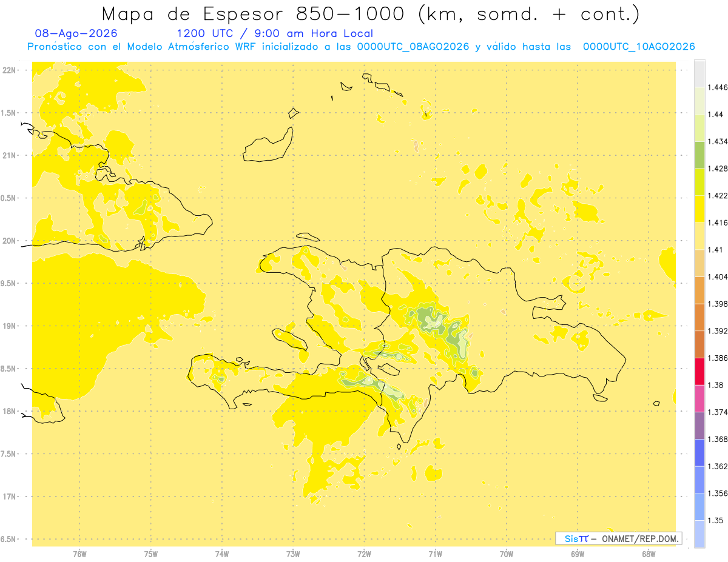Click the '1200 UTC / 9:00 am Hora Local' text
Image resolution: width=728 pixels, height=562 pixels.
click(275, 34)
